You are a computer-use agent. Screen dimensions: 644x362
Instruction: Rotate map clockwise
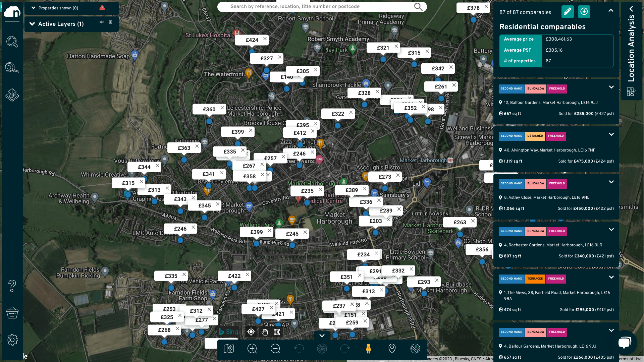(345, 349)
